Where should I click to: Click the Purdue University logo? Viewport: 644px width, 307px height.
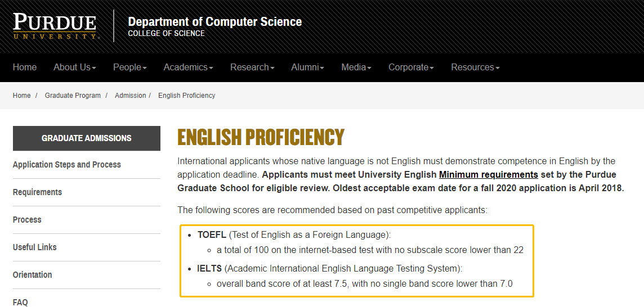(x=56, y=26)
